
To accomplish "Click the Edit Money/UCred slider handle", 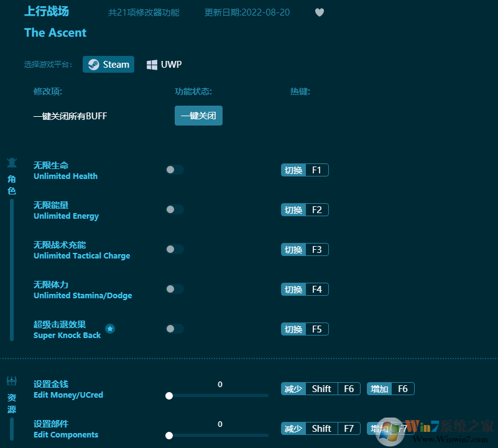I will 169,395.
